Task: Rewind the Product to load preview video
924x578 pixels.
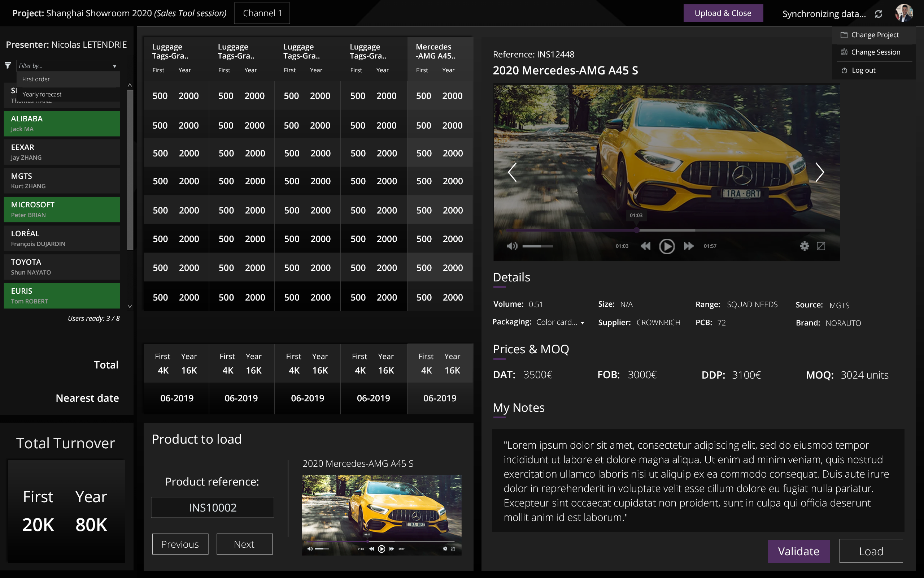Action: [371, 549]
